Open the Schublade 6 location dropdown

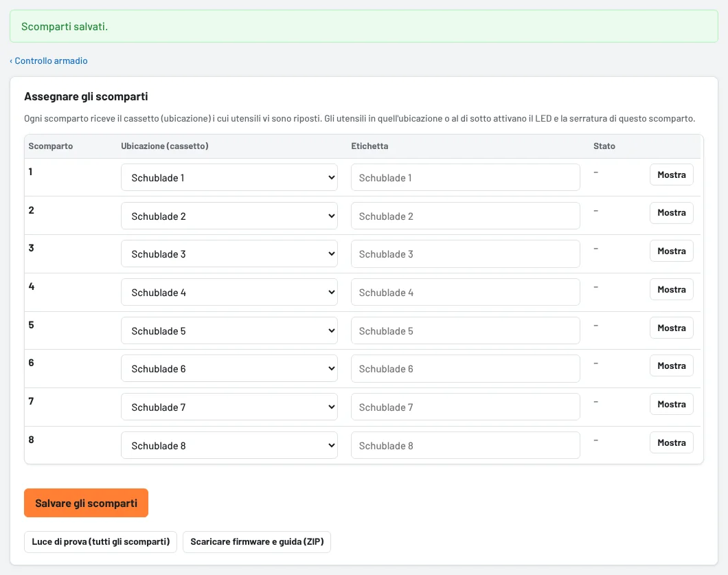[x=229, y=369]
